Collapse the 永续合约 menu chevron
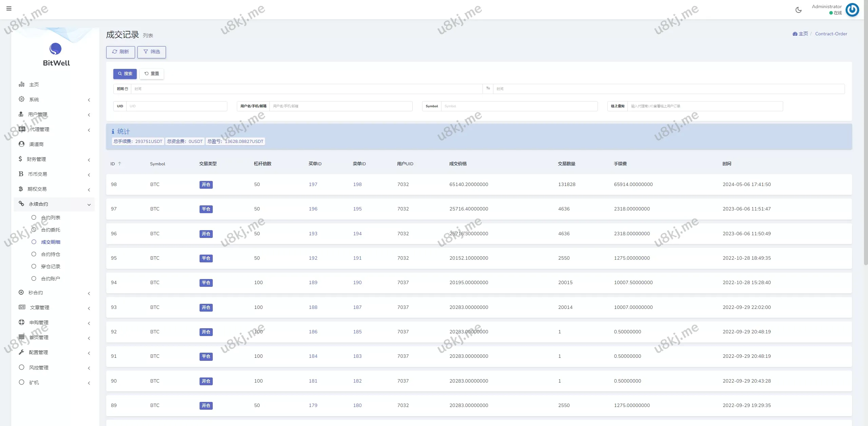868x426 pixels. [x=89, y=204]
